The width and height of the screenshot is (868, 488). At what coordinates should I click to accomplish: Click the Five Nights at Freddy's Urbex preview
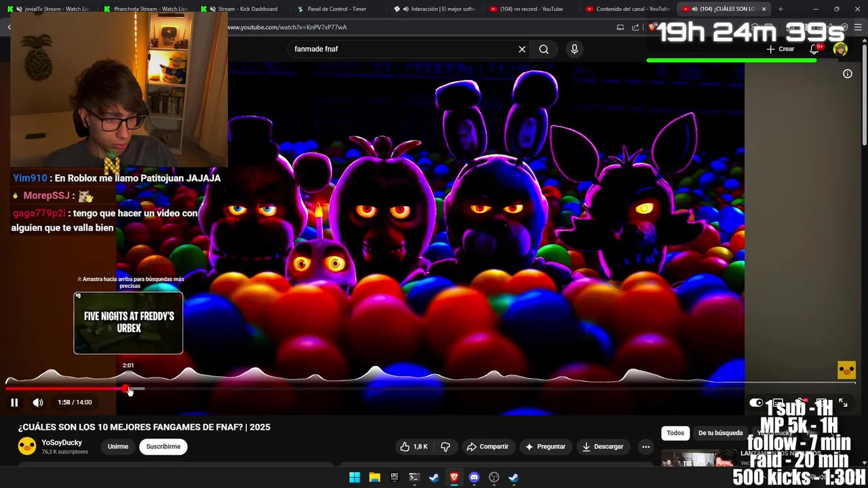tap(128, 323)
